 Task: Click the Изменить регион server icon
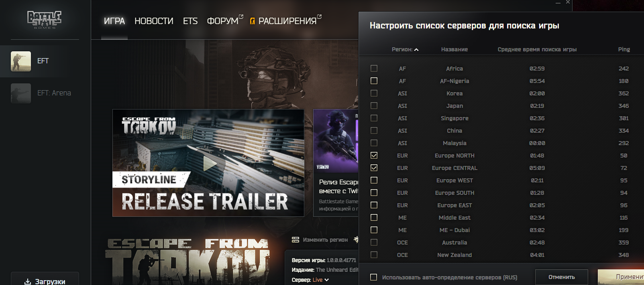(x=296, y=240)
